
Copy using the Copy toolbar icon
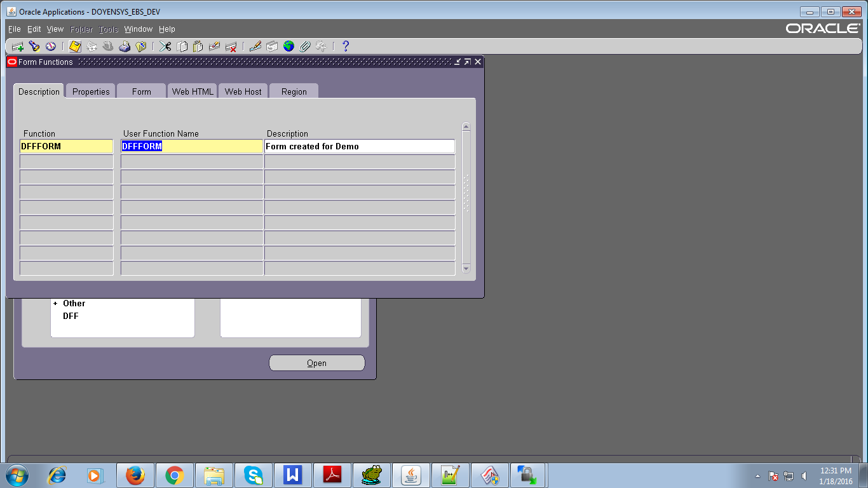pos(182,46)
